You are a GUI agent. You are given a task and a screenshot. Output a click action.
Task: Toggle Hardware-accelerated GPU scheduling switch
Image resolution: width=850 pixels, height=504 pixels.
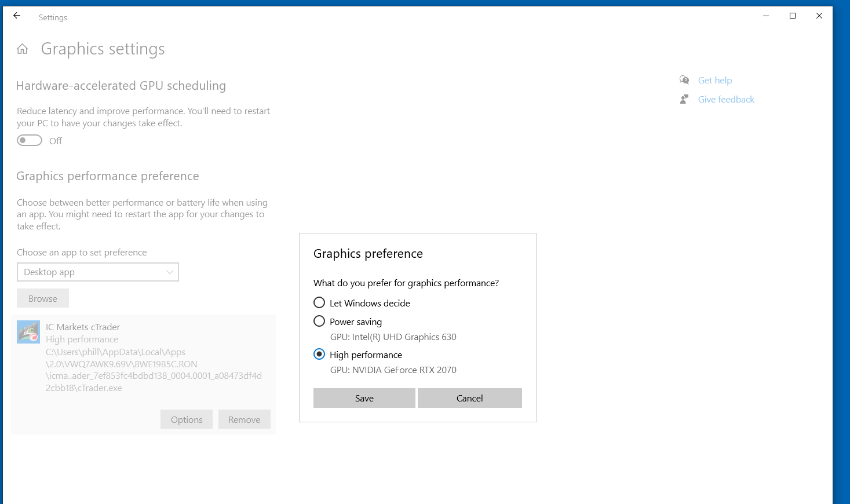(x=30, y=141)
